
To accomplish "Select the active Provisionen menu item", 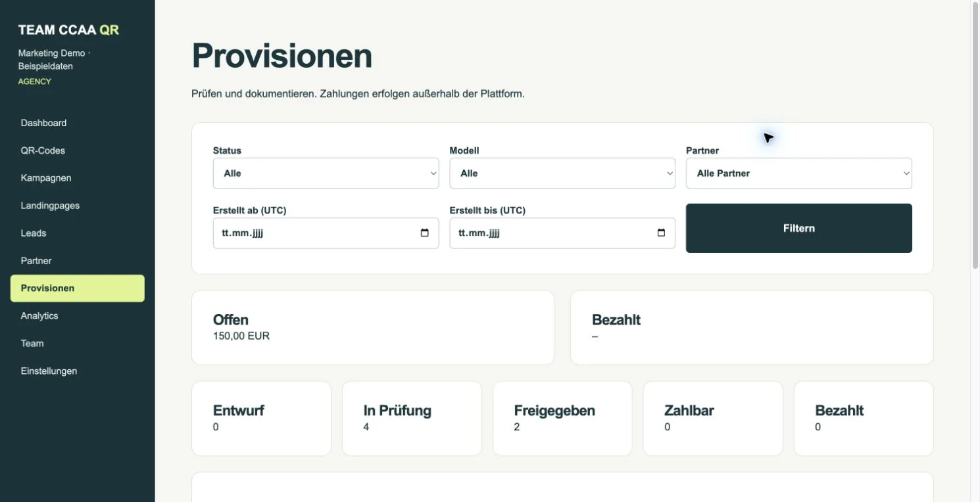I will (78, 288).
